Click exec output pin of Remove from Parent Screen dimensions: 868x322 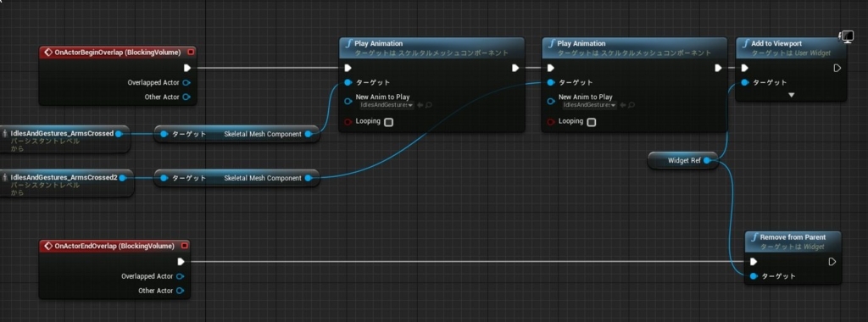tap(832, 262)
